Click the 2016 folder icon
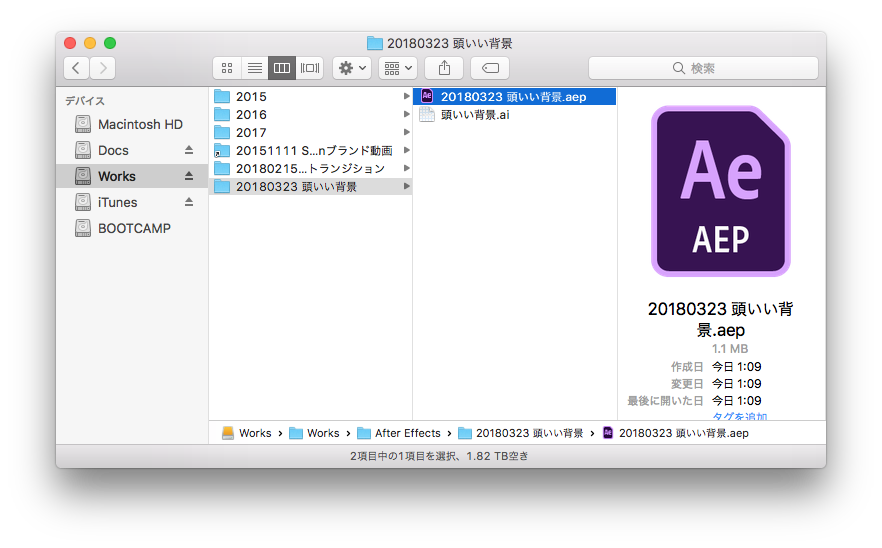Screen dimensions: 882x548 [x=222, y=115]
